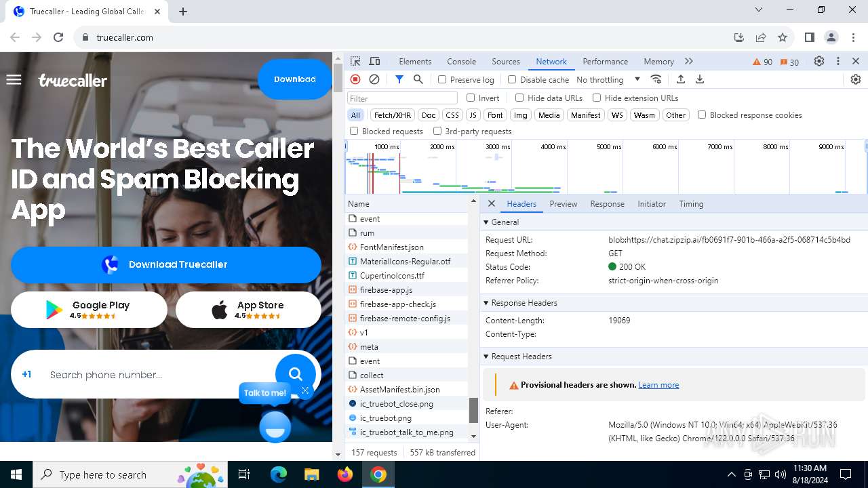
Task: Open network search magnifier icon
Action: click(418, 79)
